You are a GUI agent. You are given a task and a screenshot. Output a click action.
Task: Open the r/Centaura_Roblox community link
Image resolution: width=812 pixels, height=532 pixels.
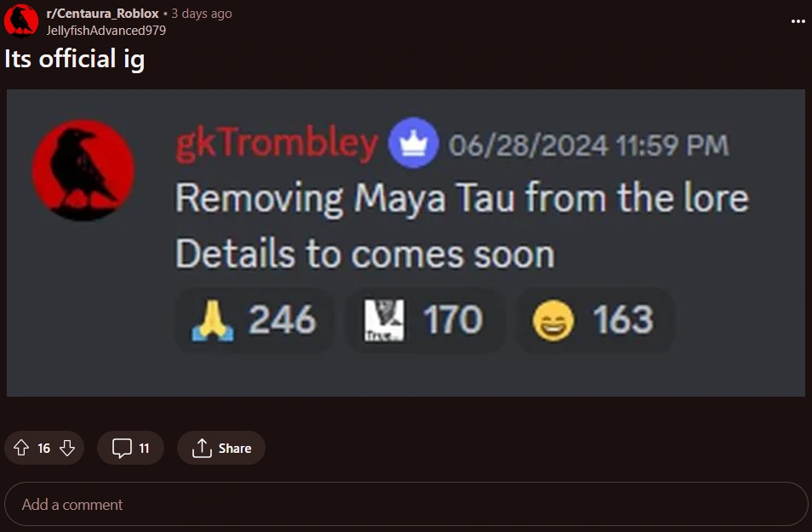[x=102, y=14]
